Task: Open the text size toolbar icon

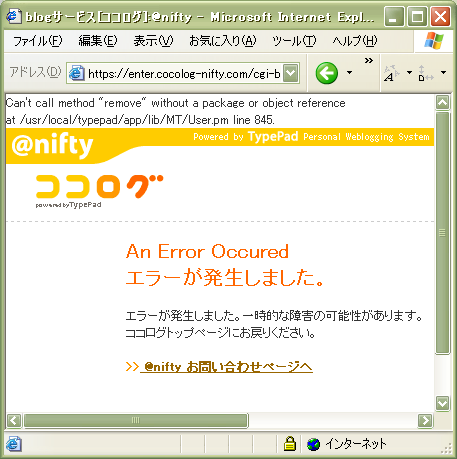Action: (391, 73)
